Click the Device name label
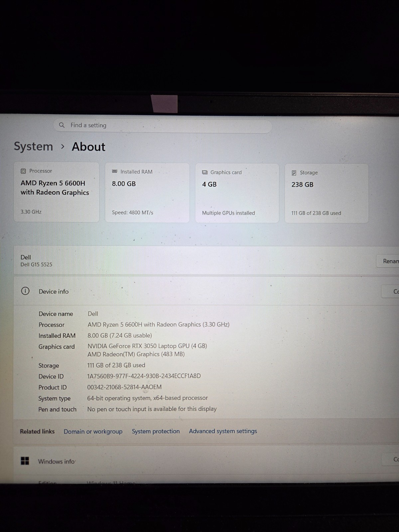399x532 pixels. coord(56,314)
